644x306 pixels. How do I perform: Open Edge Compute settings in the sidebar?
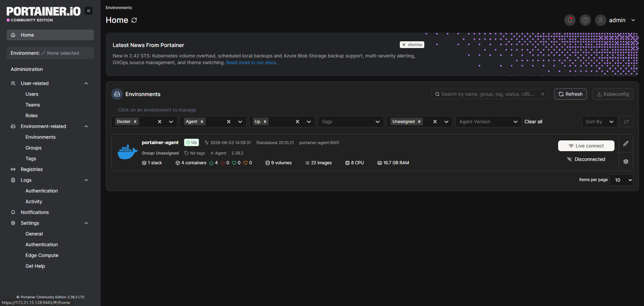pos(42,255)
